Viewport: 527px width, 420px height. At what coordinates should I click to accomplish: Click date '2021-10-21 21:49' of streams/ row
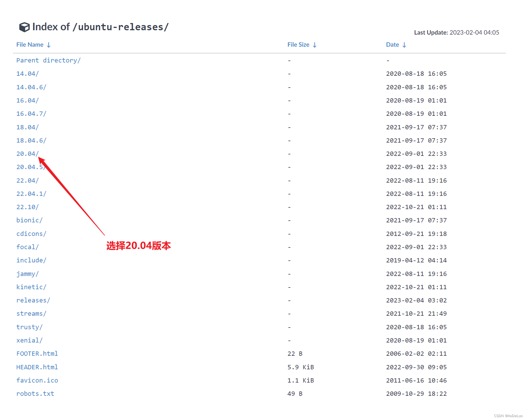[417, 314]
